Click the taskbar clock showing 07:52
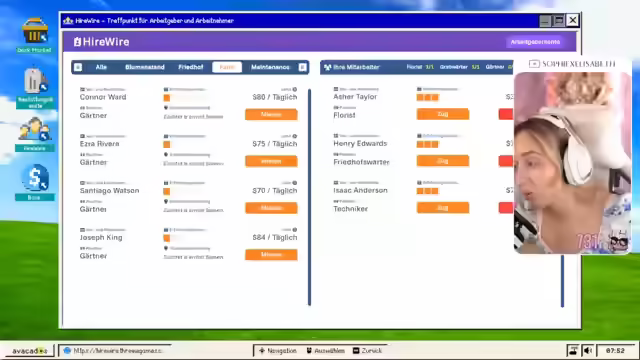The image size is (640, 360). pos(615,351)
